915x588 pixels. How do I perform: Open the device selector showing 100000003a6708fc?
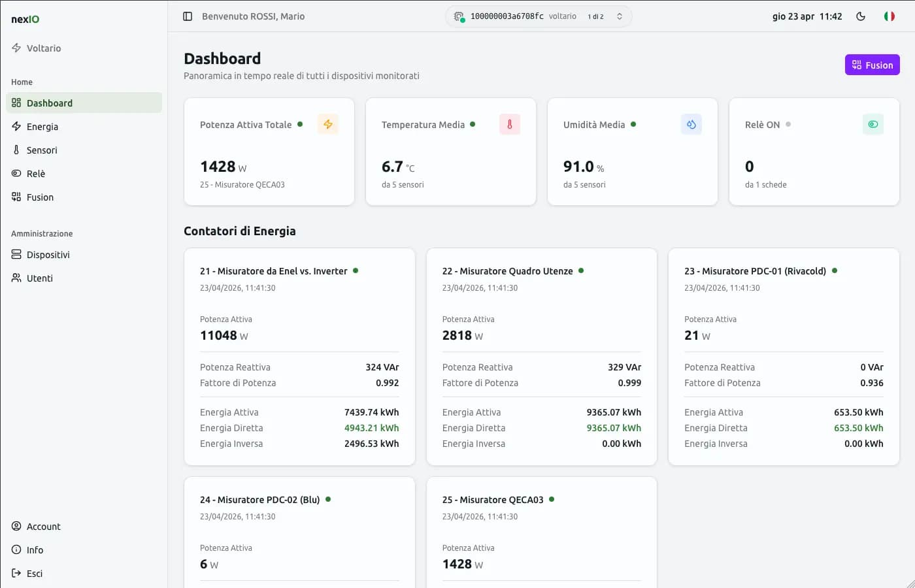click(x=539, y=16)
